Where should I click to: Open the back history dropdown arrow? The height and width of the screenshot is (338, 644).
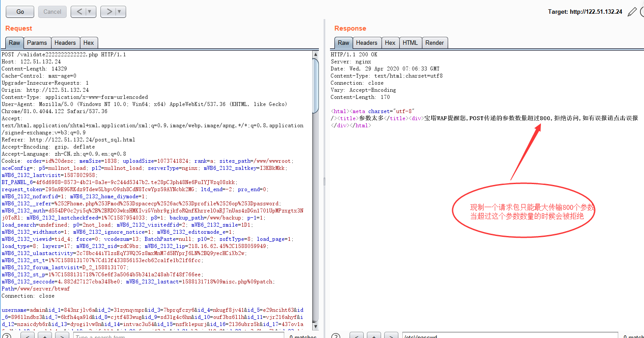(x=90, y=12)
